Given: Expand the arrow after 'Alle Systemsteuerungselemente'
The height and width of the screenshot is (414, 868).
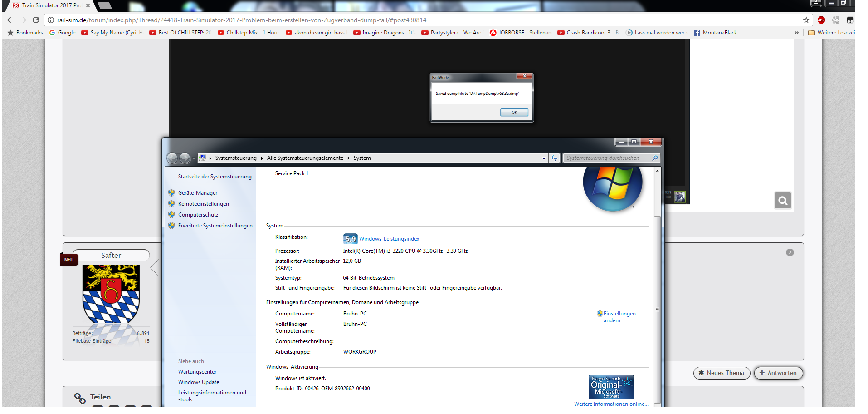Looking at the screenshot, I should (349, 158).
